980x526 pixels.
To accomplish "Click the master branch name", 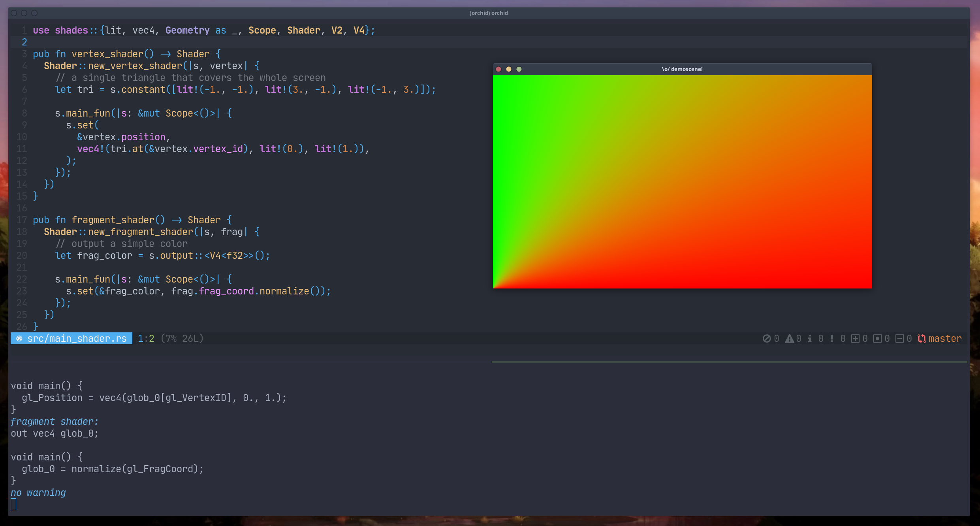I will pyautogui.click(x=945, y=339).
